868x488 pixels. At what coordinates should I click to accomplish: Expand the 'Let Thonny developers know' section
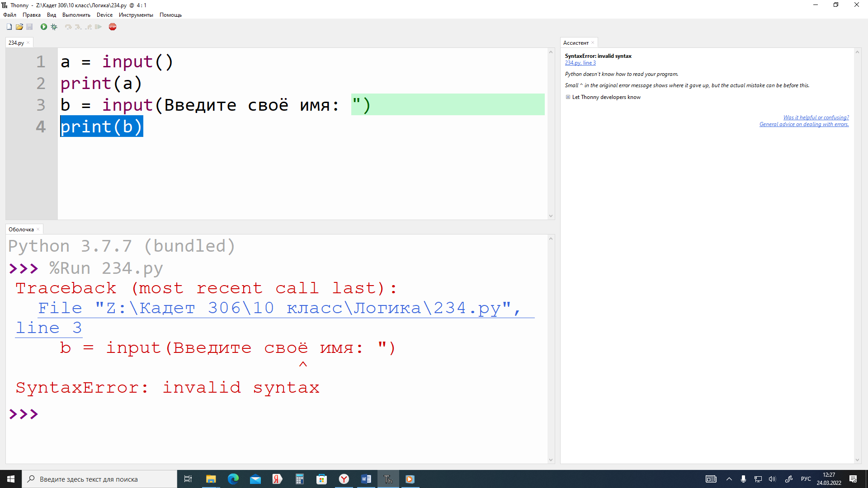pos(567,97)
